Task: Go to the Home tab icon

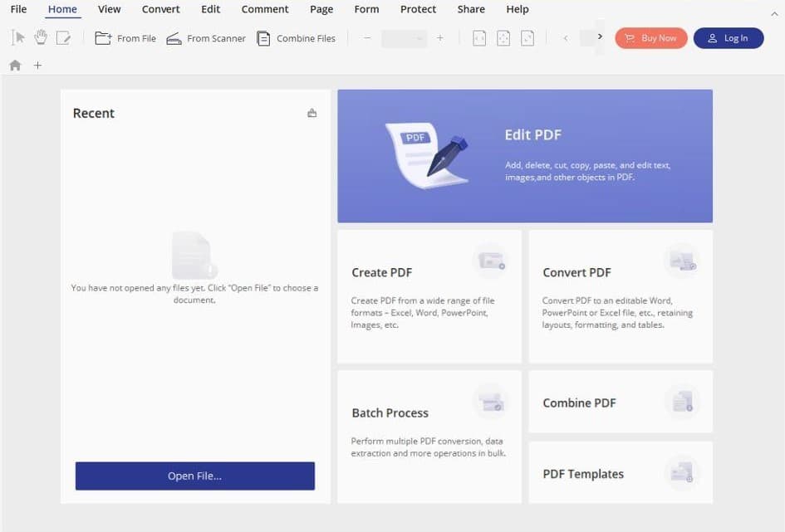Action: coord(15,66)
